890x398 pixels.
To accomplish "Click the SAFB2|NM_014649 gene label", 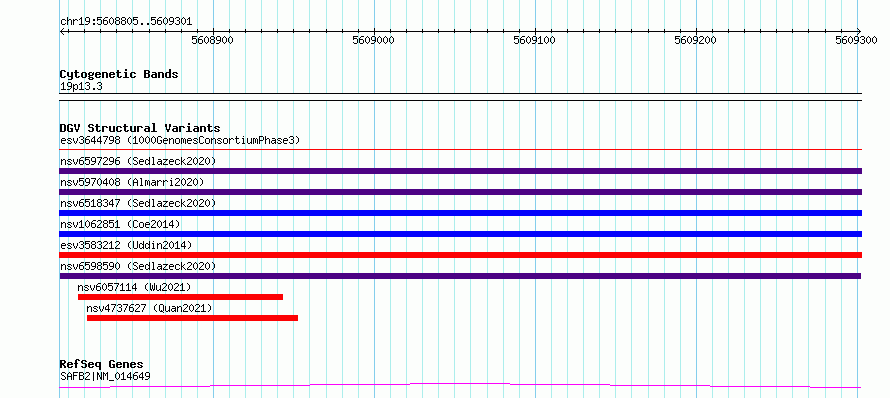I will (105, 376).
